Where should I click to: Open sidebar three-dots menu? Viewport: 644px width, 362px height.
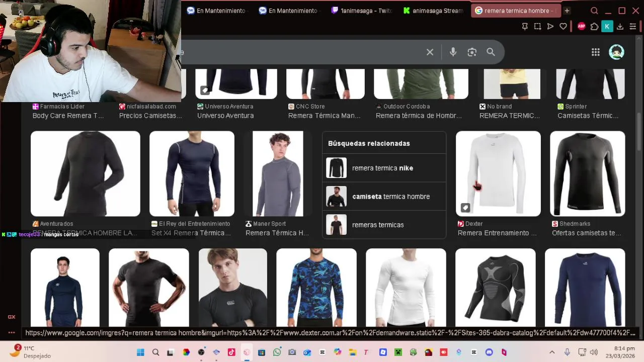pyautogui.click(x=11, y=332)
